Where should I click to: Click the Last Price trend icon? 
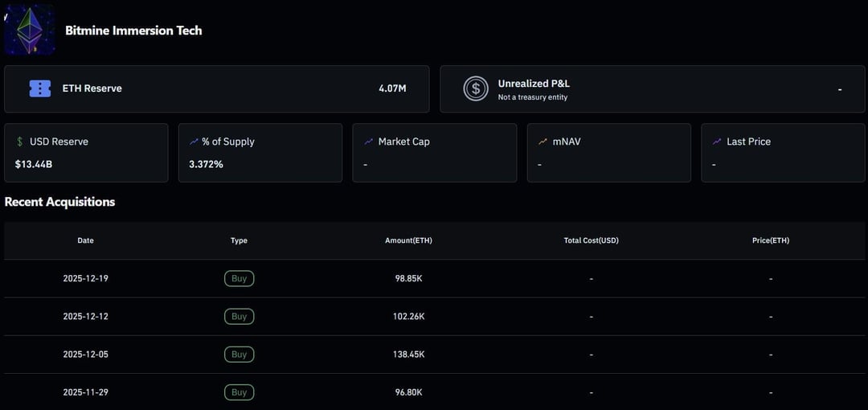click(x=716, y=141)
